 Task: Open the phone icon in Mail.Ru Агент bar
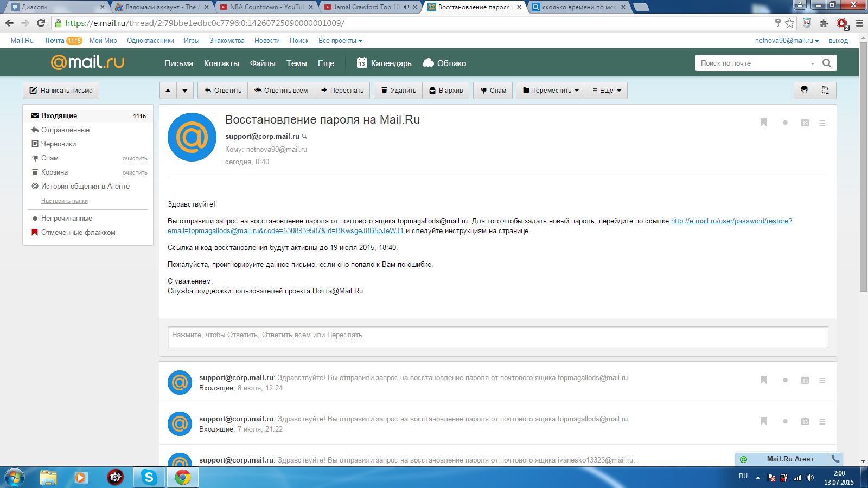pos(835,459)
